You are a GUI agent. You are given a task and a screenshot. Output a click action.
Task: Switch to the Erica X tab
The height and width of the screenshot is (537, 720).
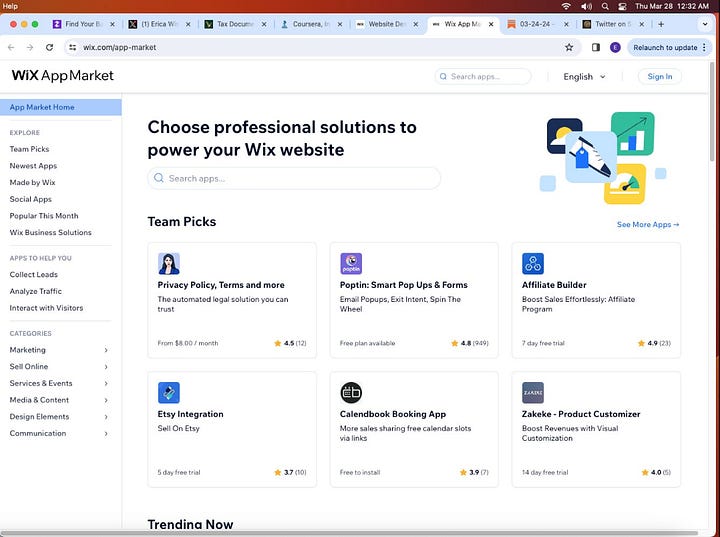159,24
